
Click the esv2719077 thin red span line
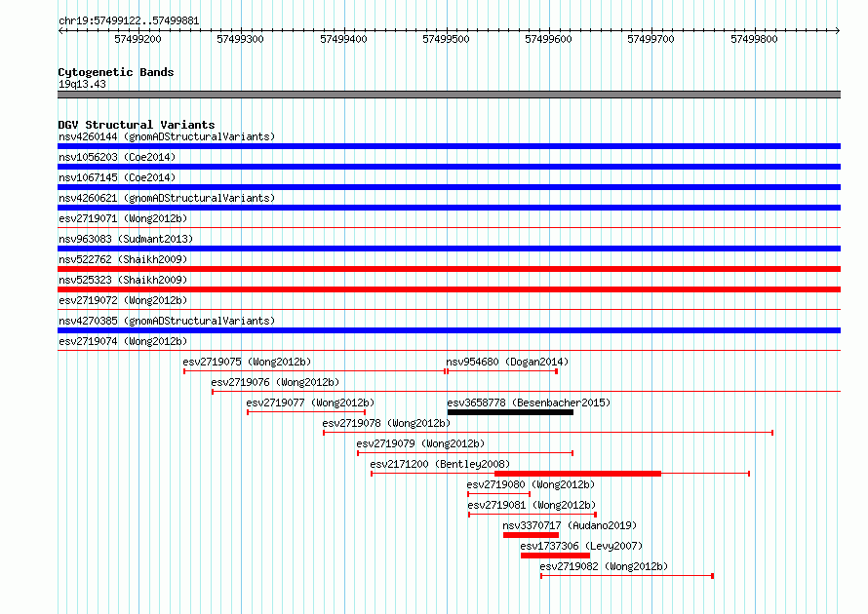(x=306, y=412)
